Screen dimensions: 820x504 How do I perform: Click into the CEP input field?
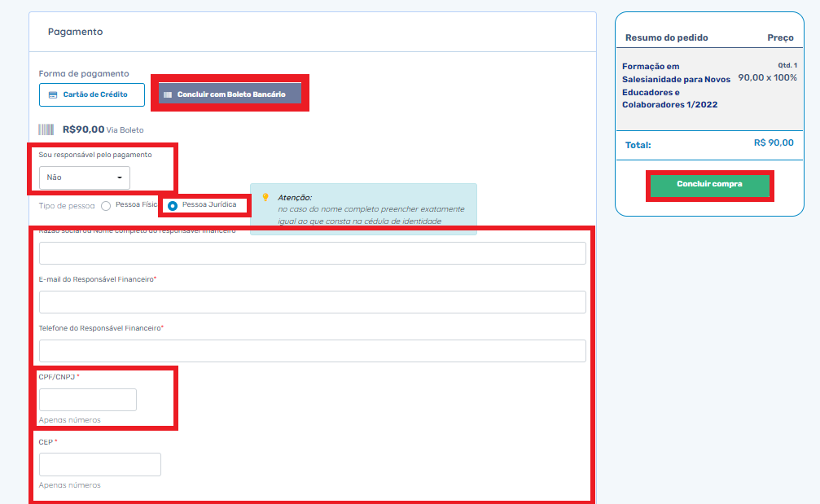pos(99,464)
